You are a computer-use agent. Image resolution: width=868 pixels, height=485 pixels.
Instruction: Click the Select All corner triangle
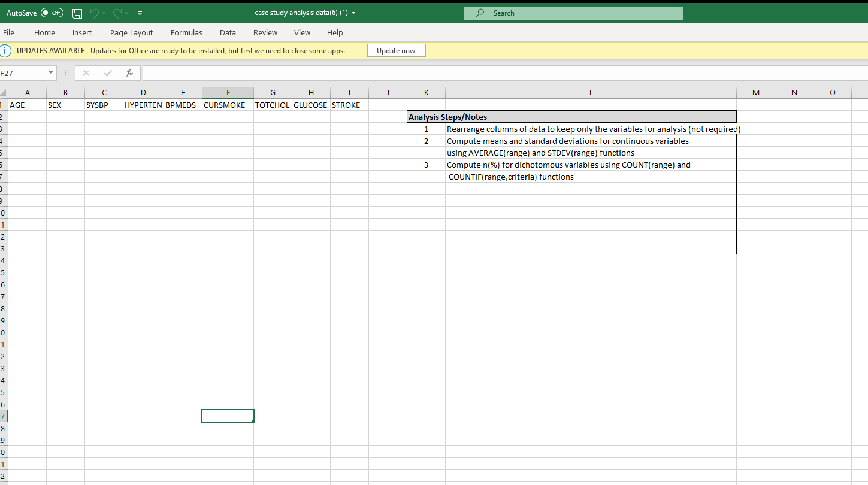(x=4, y=93)
